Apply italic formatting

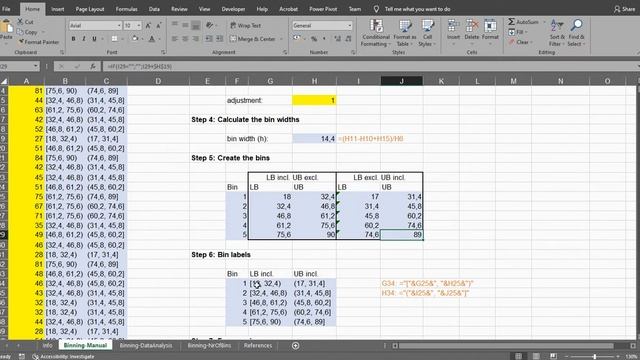(x=84, y=39)
